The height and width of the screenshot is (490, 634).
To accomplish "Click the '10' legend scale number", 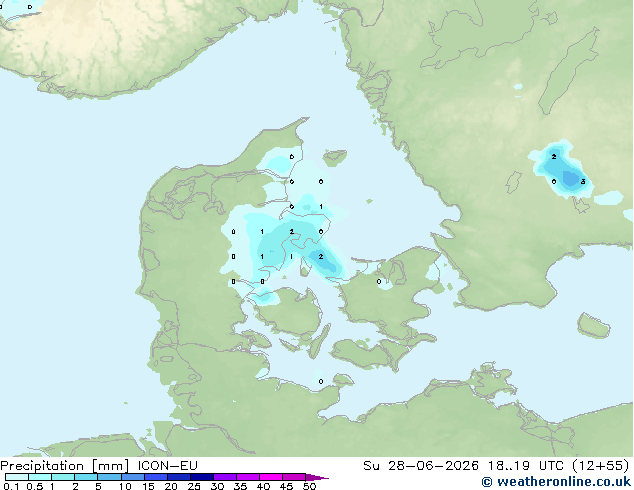I will coord(125,486).
